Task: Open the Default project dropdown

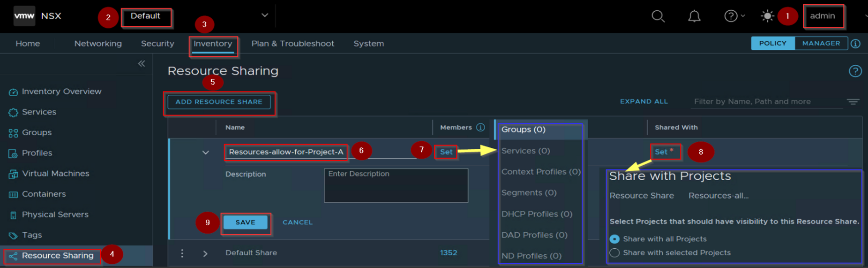Action: (x=264, y=15)
